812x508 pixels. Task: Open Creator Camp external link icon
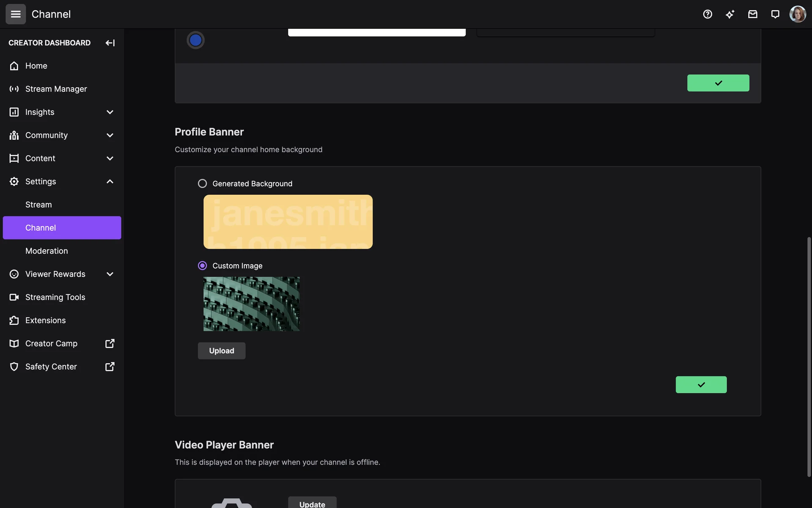pyautogui.click(x=110, y=343)
